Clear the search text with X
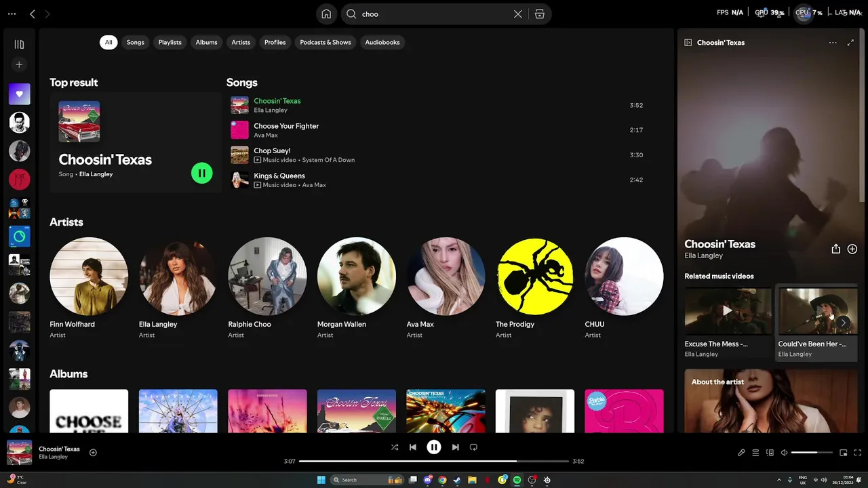Viewport: 868px width, 488px height. pos(518,14)
